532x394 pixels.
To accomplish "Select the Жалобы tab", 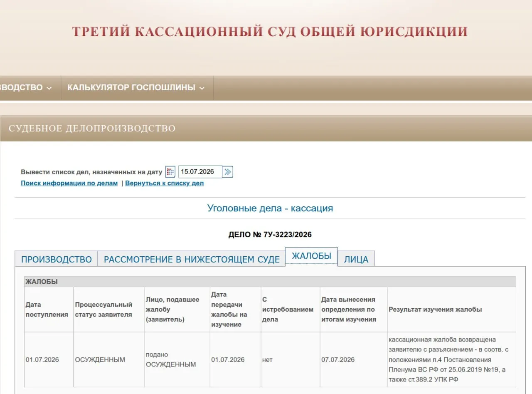I will coord(312,256).
